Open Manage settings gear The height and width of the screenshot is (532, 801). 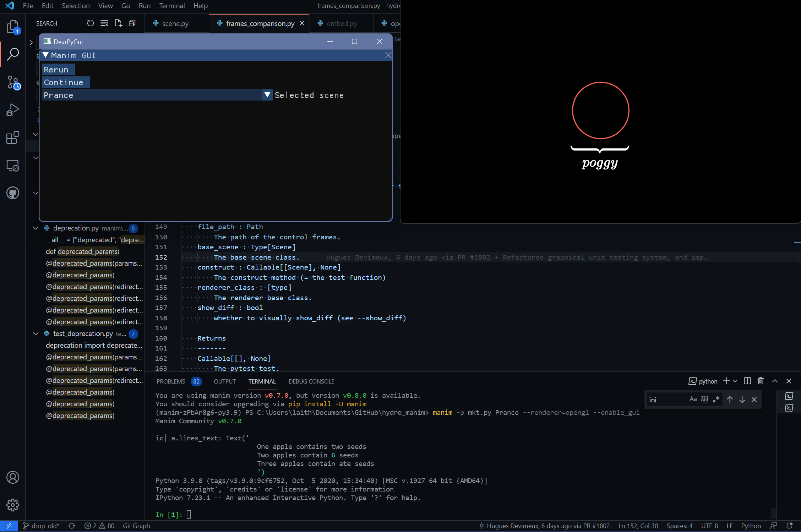point(13,505)
